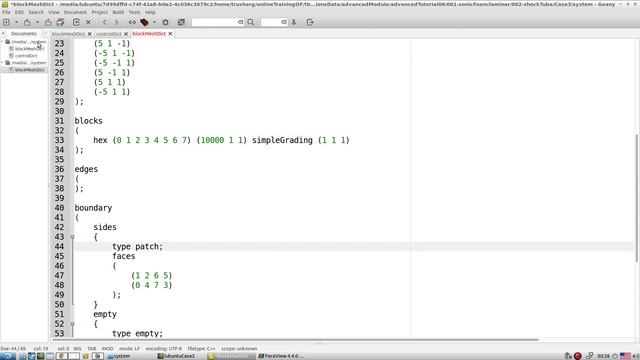Click the 'edges' keyword on line 36
640x360 pixels.
point(86,169)
